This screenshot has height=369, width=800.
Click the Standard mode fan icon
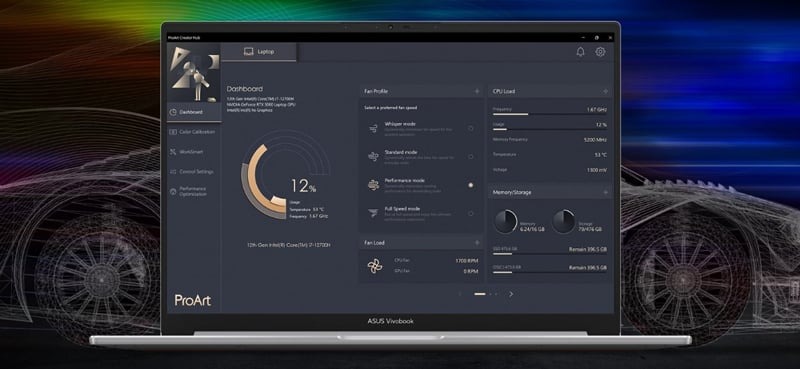[x=373, y=156]
